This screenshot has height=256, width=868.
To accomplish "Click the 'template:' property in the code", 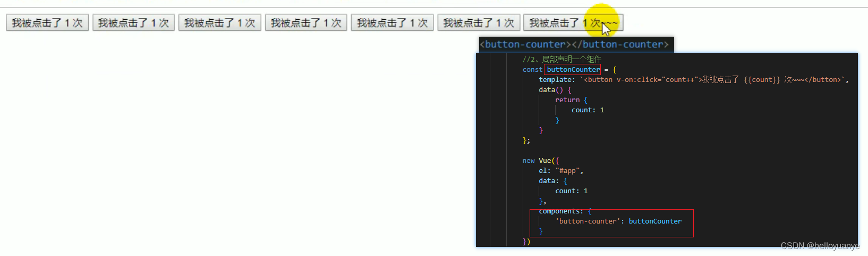I will pyautogui.click(x=557, y=80).
